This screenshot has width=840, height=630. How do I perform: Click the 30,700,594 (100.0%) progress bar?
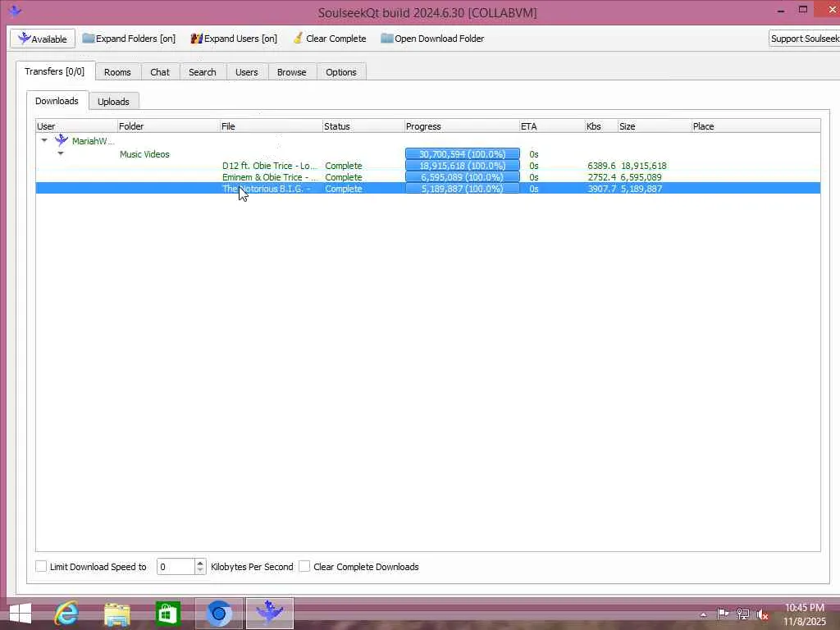463,154
